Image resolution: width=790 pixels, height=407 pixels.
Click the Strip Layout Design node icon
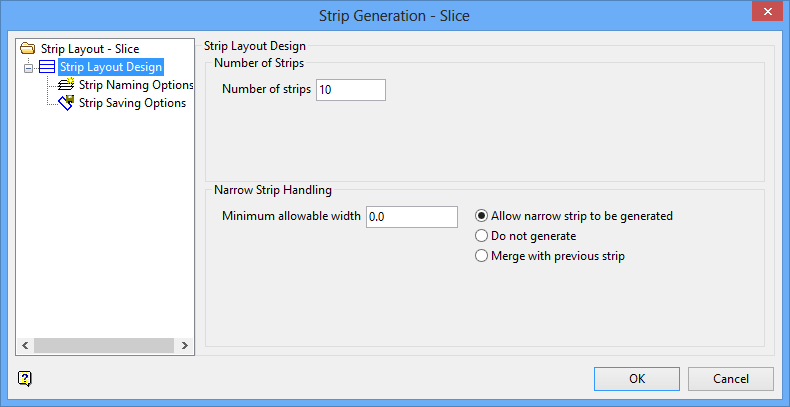pyautogui.click(x=47, y=67)
